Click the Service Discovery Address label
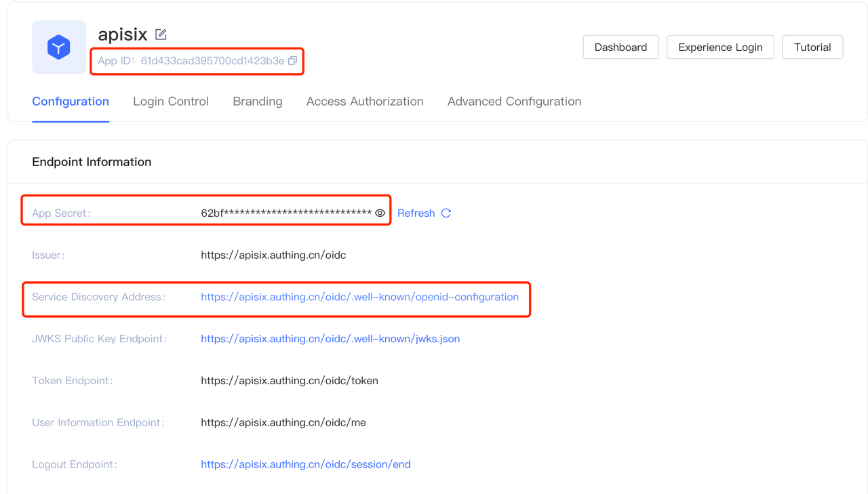Image resolution: width=868 pixels, height=494 pixels. point(98,297)
